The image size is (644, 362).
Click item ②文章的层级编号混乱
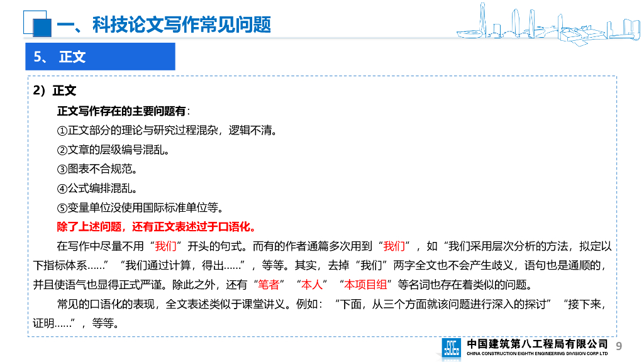click(113, 150)
